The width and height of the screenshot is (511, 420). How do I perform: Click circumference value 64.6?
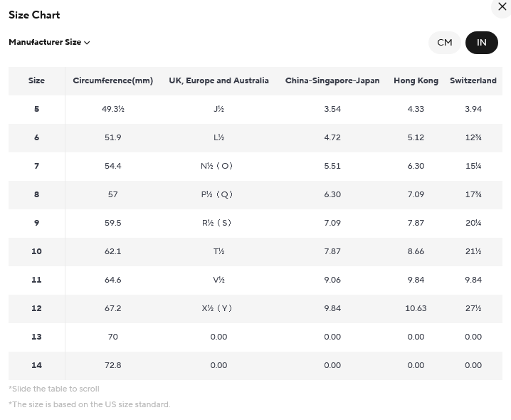coord(112,280)
